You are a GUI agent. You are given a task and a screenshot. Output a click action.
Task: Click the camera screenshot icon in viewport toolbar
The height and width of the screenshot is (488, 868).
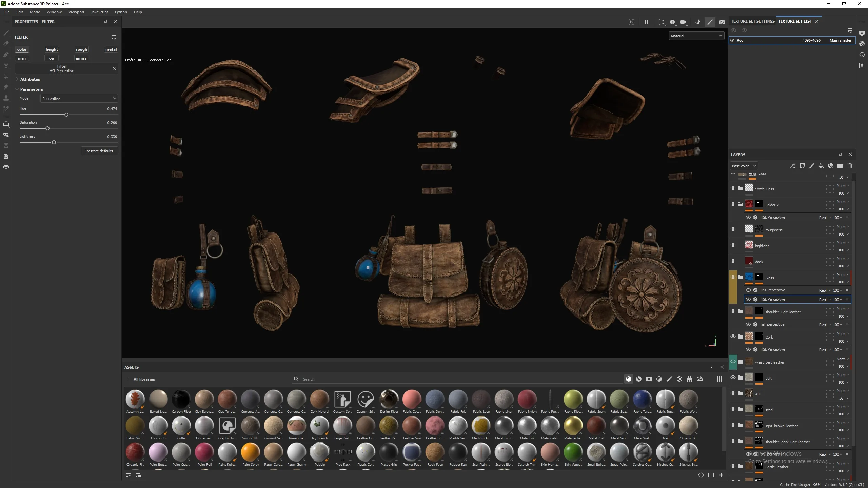(722, 22)
